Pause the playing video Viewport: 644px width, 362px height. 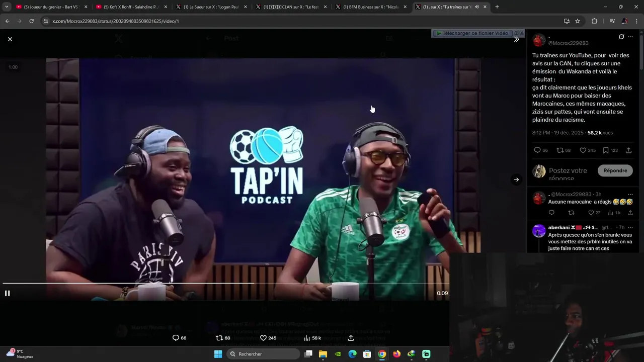(x=8, y=293)
